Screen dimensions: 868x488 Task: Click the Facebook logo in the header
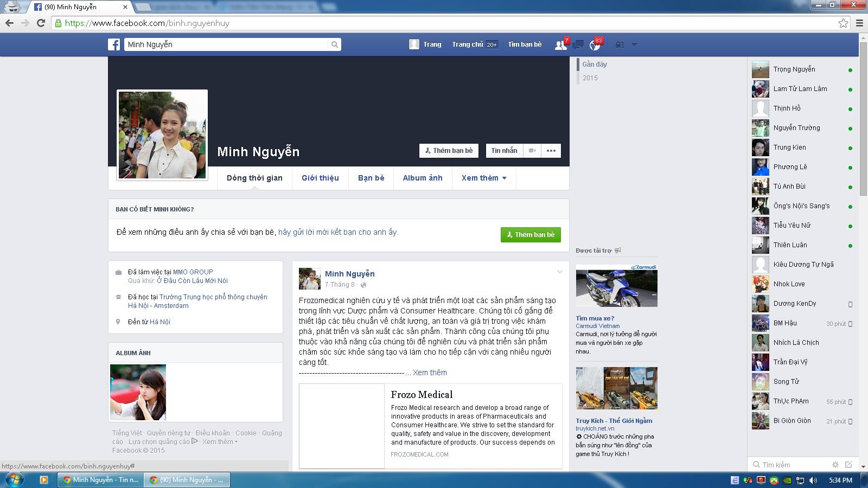pyautogui.click(x=114, y=44)
